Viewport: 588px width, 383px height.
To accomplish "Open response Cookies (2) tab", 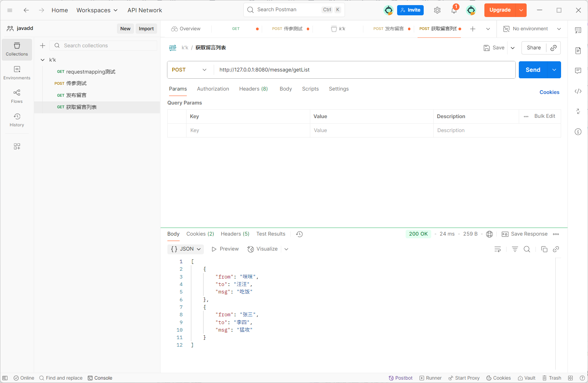I will coord(200,234).
